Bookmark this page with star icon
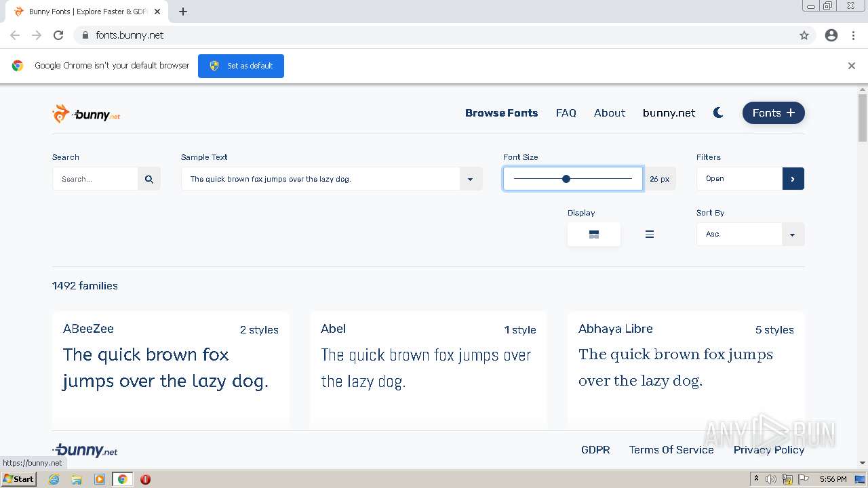Viewport: 868px width, 488px height. pyautogui.click(x=804, y=35)
